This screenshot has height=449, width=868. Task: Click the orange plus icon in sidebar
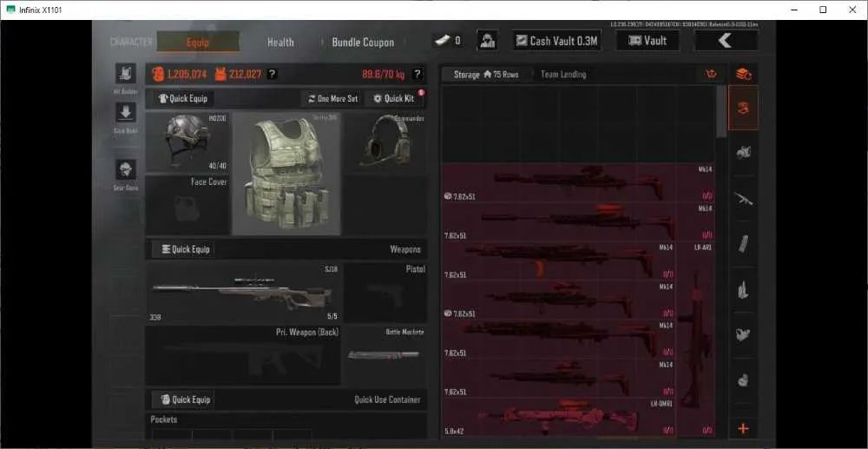pyautogui.click(x=743, y=428)
